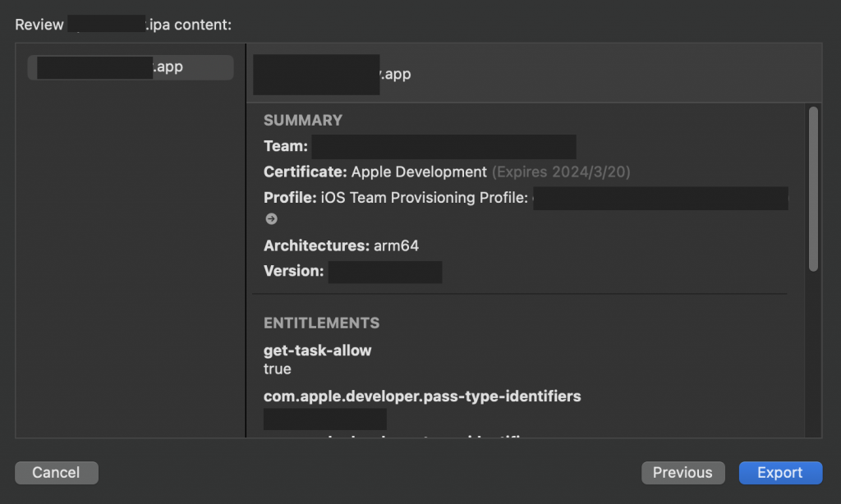Click the ENTITLEMENTS section heading

(x=321, y=323)
